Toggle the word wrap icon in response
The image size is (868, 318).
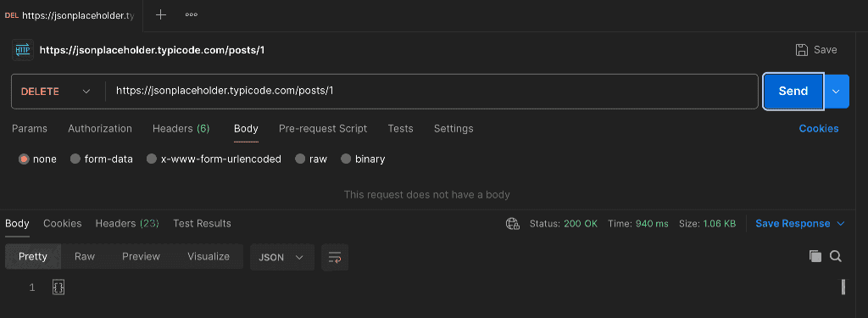click(x=334, y=257)
